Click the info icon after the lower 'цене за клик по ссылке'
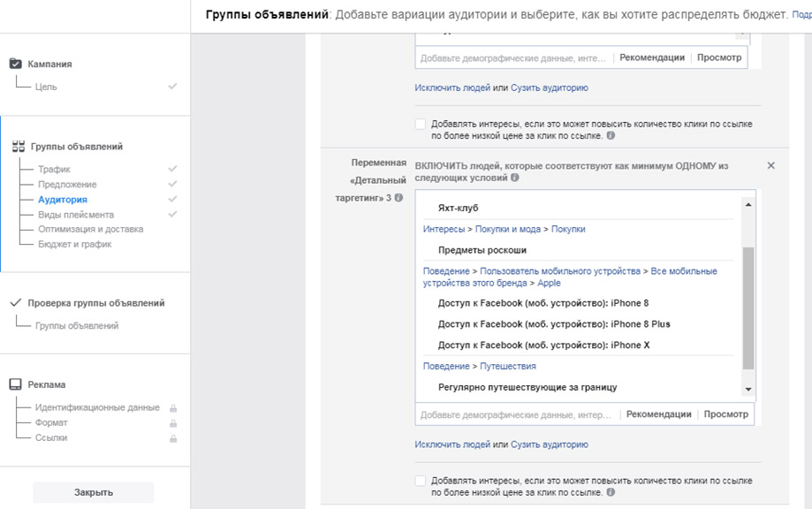Screen dimensions: 812x509 (x=611, y=492)
